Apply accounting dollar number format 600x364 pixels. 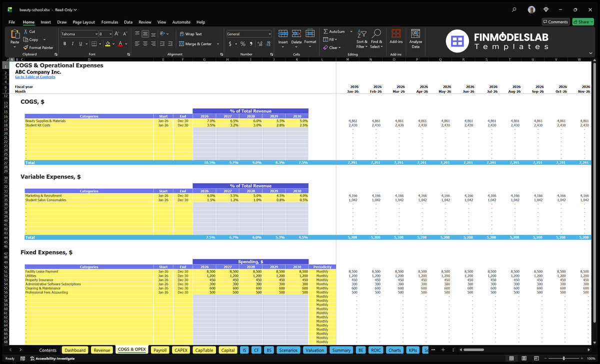pyautogui.click(x=230, y=44)
